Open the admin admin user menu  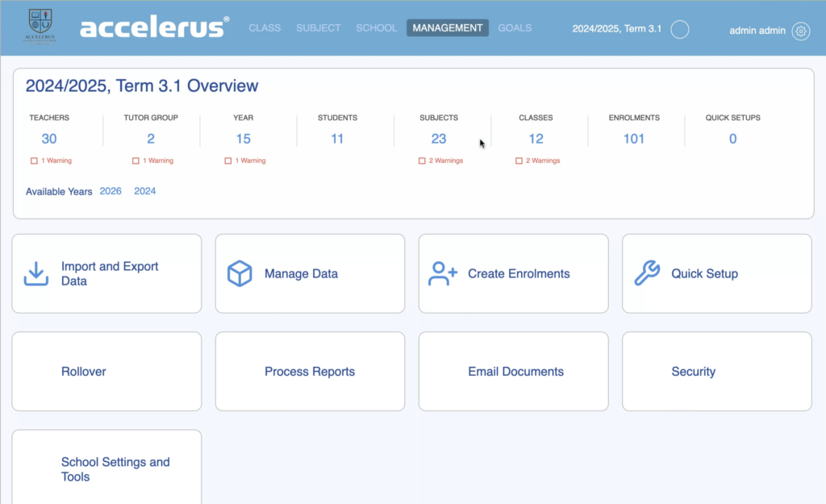pyautogui.click(x=757, y=31)
